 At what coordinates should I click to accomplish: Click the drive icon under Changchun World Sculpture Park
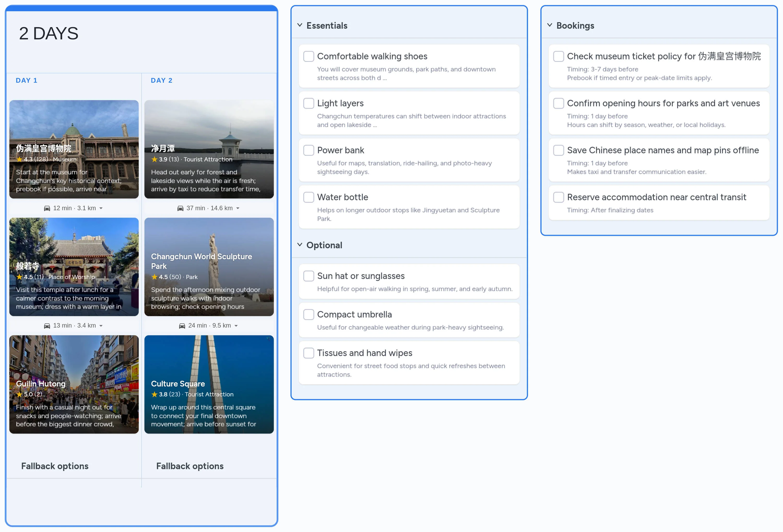pyautogui.click(x=182, y=325)
